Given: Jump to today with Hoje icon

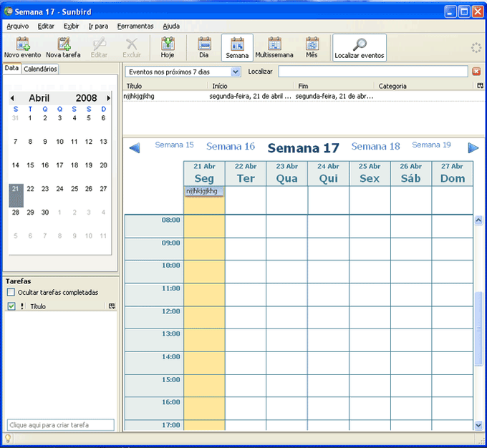Looking at the screenshot, I should pyautogui.click(x=168, y=47).
